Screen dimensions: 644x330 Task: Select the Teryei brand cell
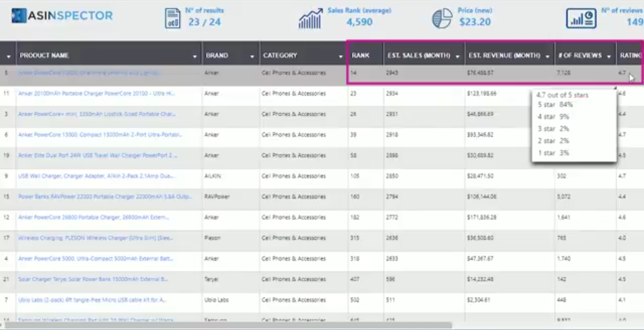pyautogui.click(x=212, y=279)
